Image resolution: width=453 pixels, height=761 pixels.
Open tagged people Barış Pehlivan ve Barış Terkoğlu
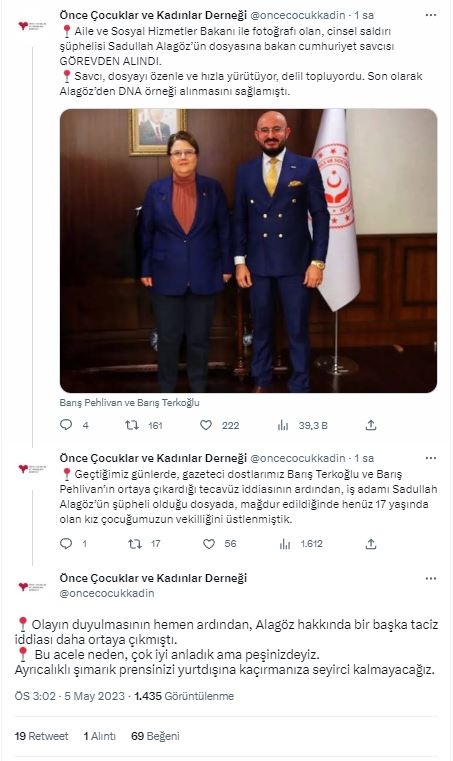129,402
